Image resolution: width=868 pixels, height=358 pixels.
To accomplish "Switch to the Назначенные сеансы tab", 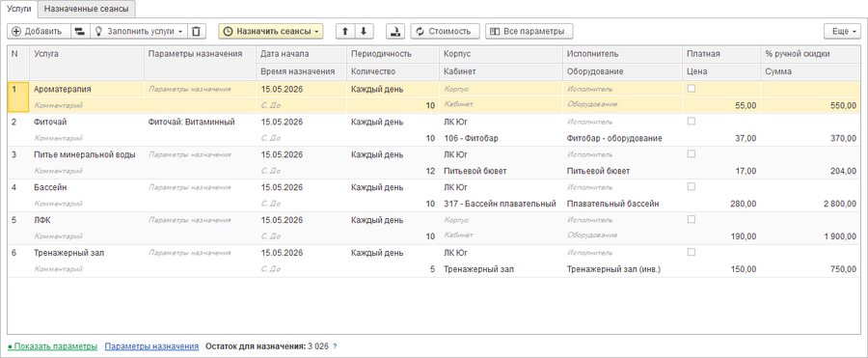I will 87,9.
